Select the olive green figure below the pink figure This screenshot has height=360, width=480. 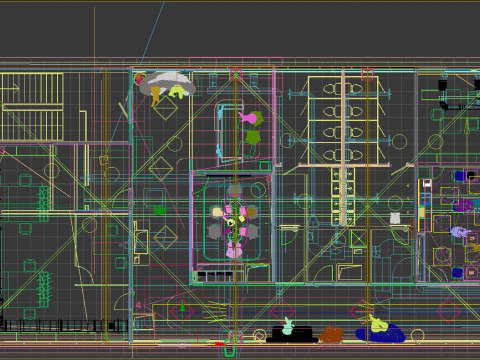tap(253, 137)
